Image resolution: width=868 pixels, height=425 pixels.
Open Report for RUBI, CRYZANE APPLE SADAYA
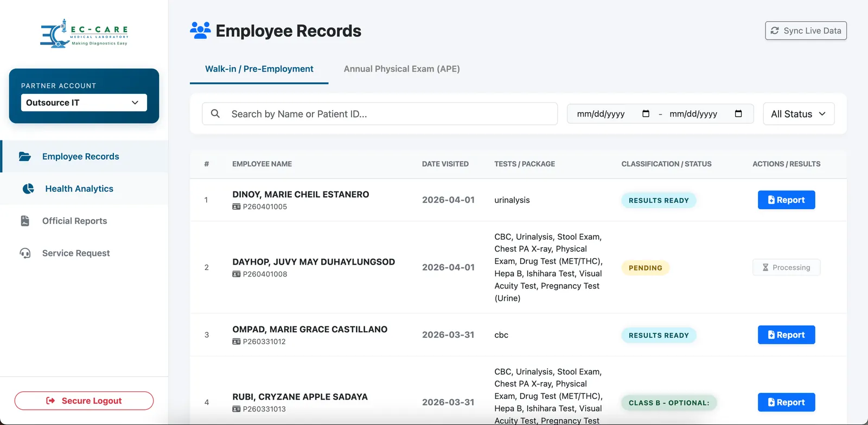[786, 402]
